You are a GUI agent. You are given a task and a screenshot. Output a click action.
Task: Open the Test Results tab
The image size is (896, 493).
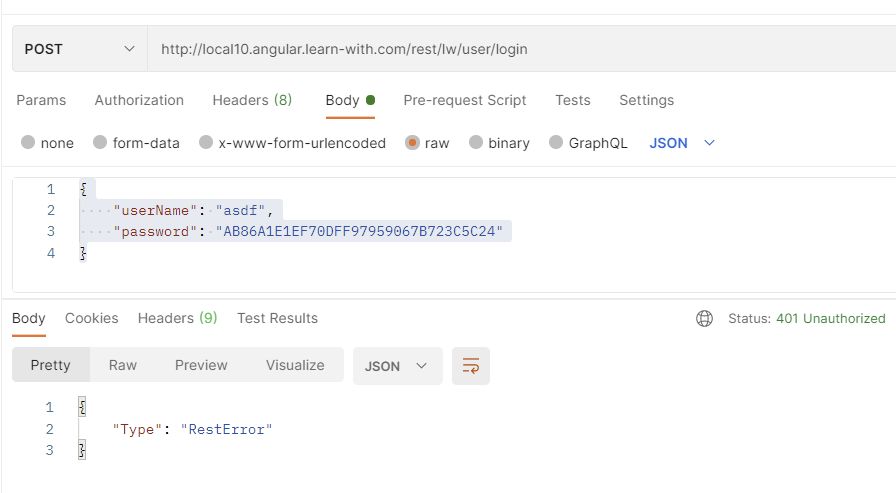(x=277, y=318)
